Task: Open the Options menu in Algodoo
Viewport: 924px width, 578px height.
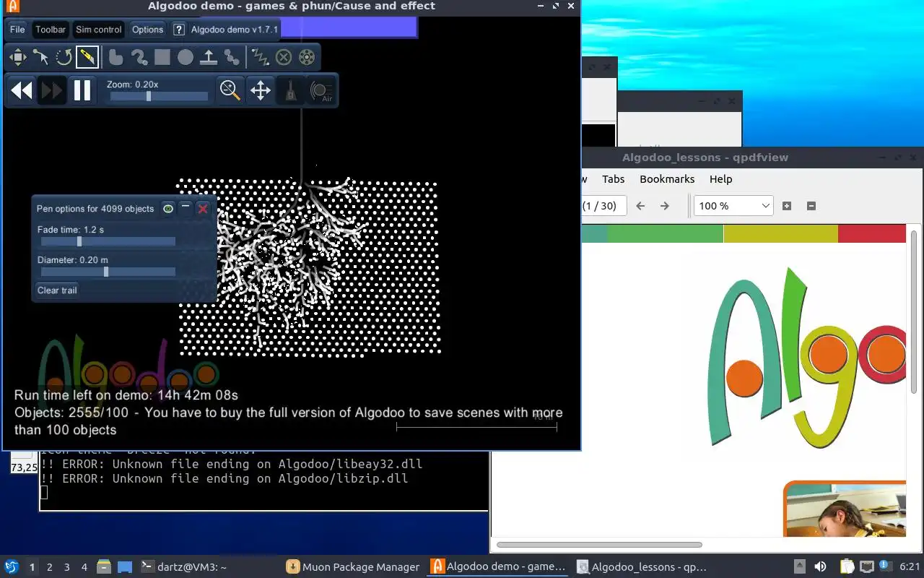Action: coord(147,30)
